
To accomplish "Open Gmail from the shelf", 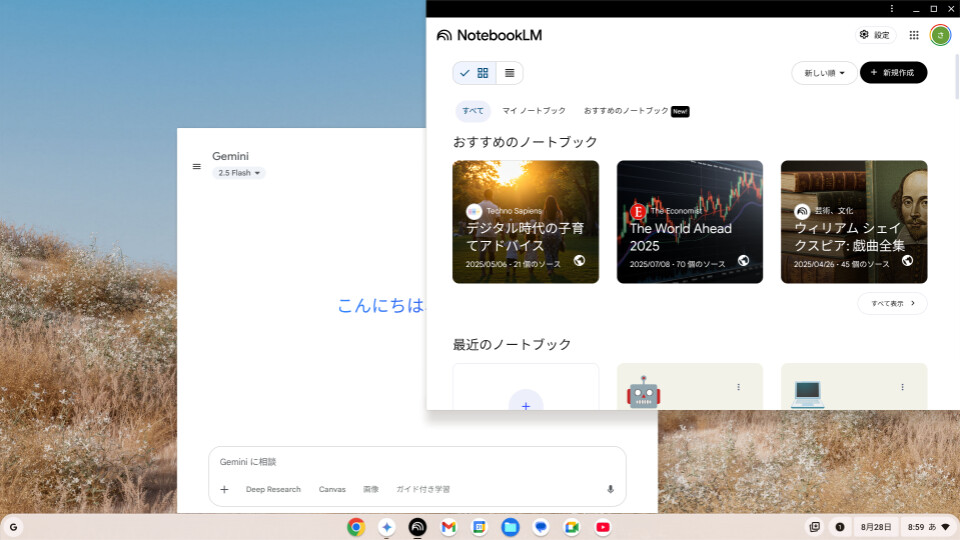I will [x=448, y=527].
